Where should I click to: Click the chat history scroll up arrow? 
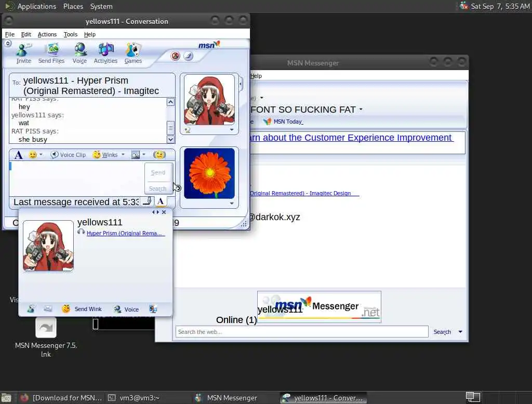click(170, 102)
